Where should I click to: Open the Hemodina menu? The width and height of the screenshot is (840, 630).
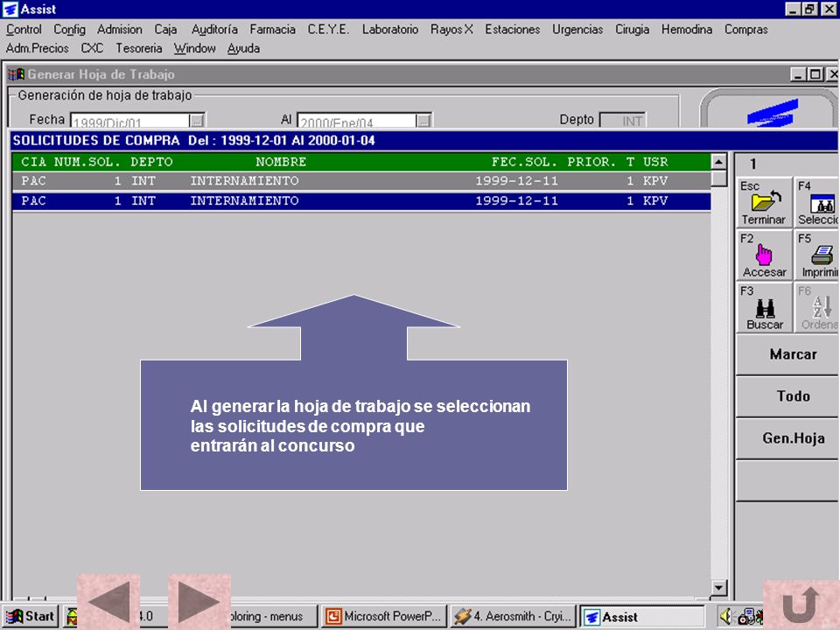coord(687,30)
